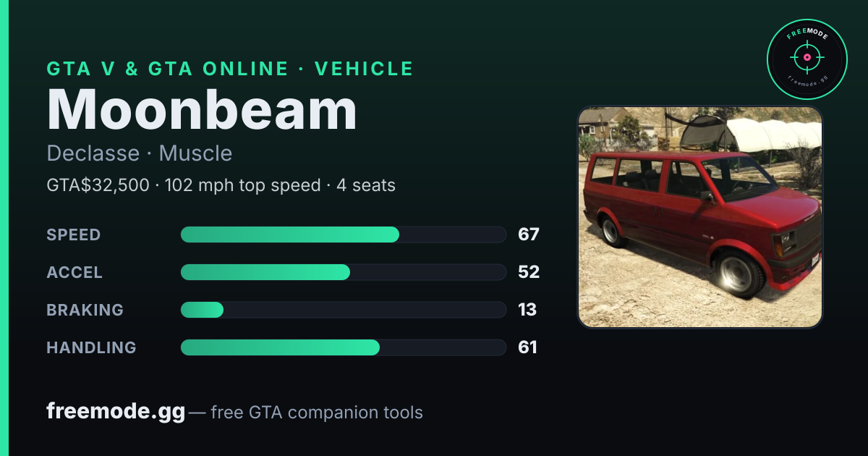Select the Moonbeam vehicle title
This screenshot has width=868, height=456.
click(x=202, y=109)
